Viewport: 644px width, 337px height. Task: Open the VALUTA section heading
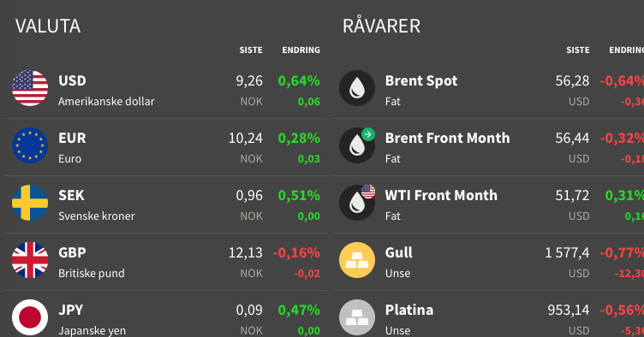pyautogui.click(x=48, y=27)
